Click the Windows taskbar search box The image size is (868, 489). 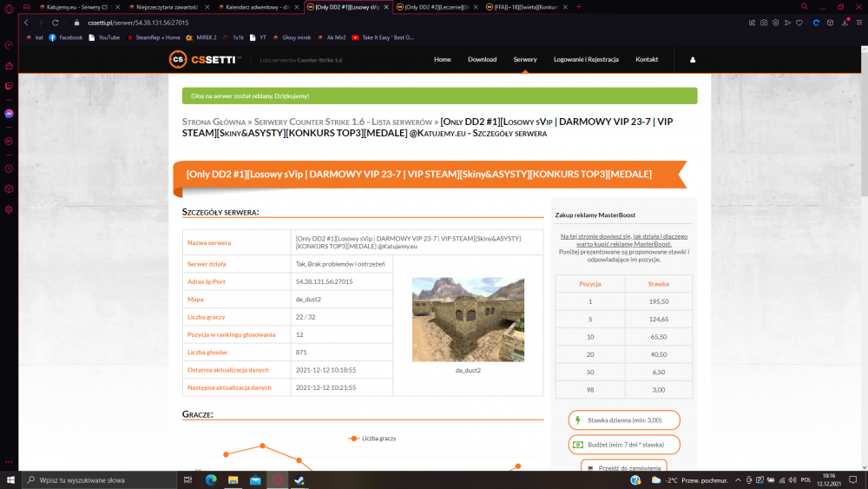click(99, 480)
